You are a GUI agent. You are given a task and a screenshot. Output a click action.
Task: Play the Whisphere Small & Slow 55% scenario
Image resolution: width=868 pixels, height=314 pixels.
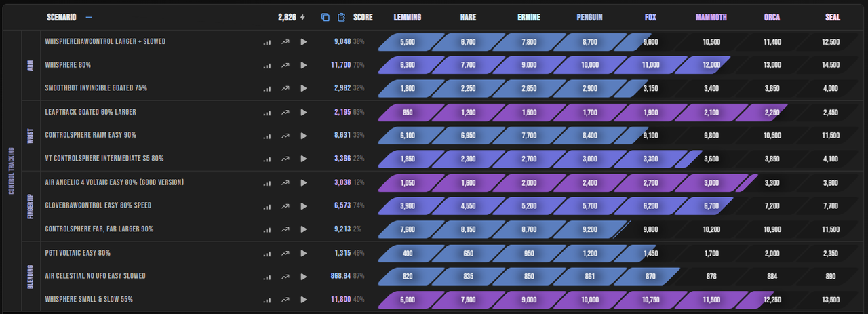(x=304, y=299)
